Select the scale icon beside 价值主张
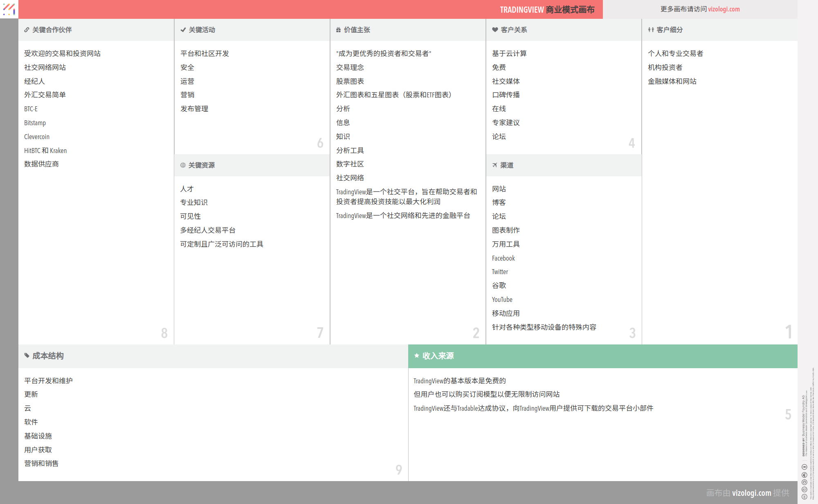Screen dimensions: 818x504 [338, 29]
